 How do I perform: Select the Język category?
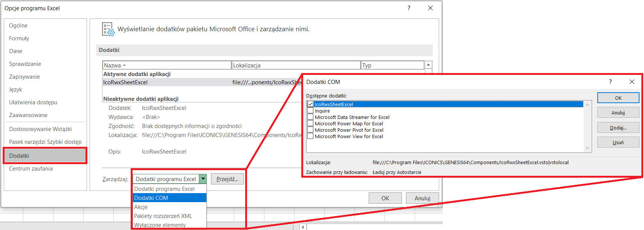pos(15,90)
